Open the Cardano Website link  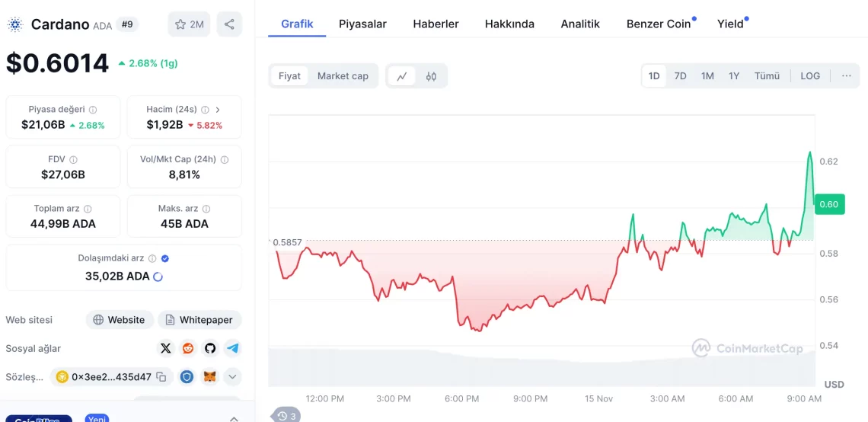point(120,319)
